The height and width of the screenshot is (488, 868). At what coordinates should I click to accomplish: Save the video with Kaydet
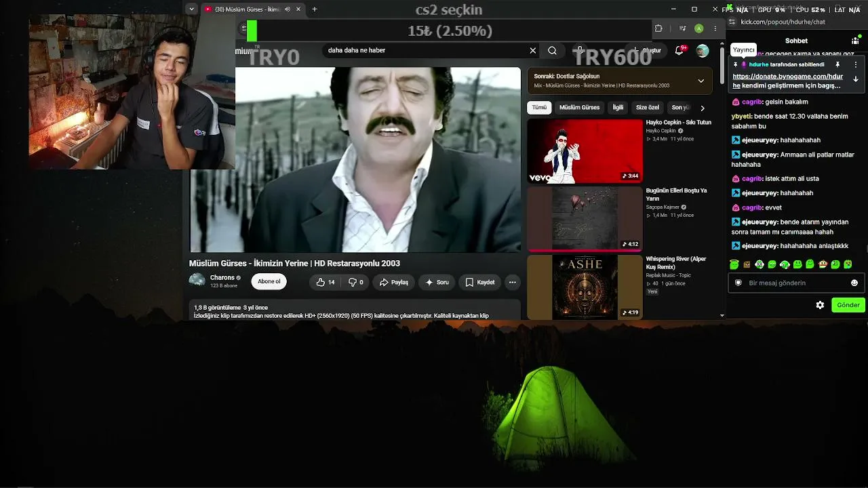(x=479, y=282)
